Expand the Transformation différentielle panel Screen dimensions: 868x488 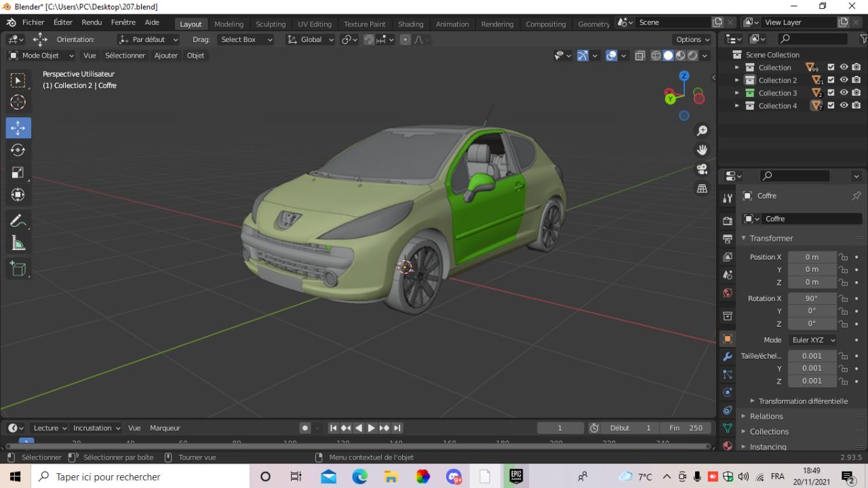[802, 401]
